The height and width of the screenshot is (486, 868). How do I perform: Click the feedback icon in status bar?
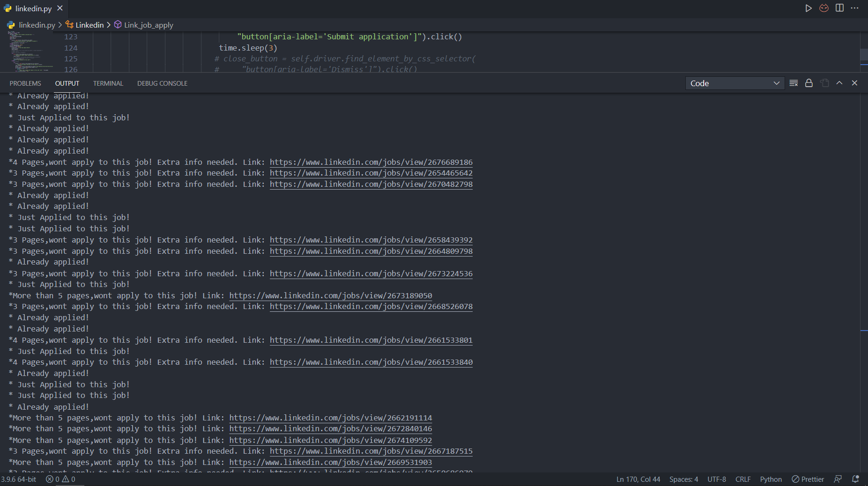coord(838,479)
